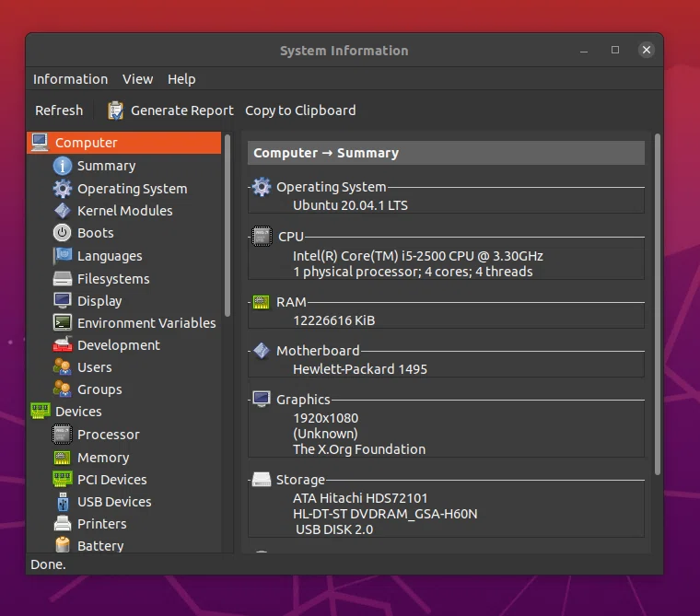This screenshot has height=616, width=700.
Task: Open the Users entry in sidebar
Action: point(94,367)
